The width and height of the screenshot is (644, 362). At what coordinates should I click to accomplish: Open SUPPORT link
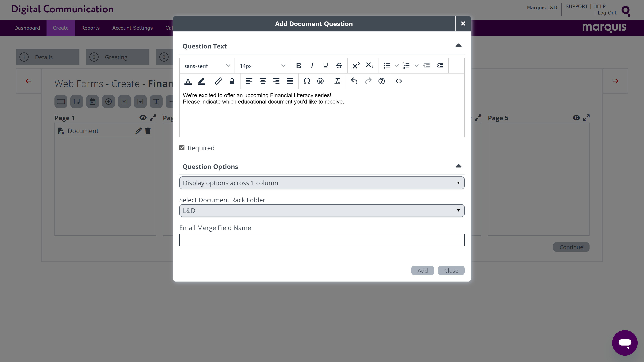tap(576, 7)
